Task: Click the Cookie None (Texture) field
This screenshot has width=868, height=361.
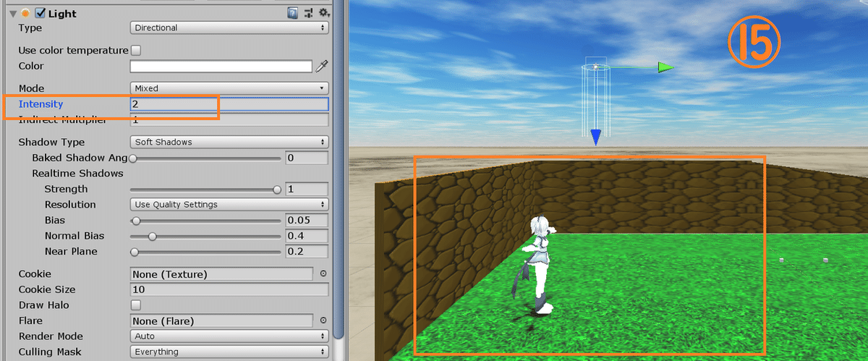Action: click(221, 274)
